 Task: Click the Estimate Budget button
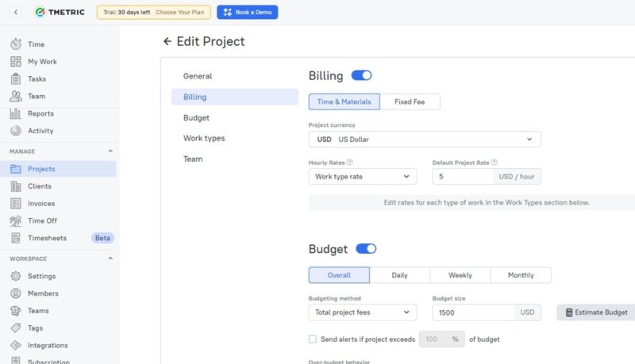pos(596,312)
